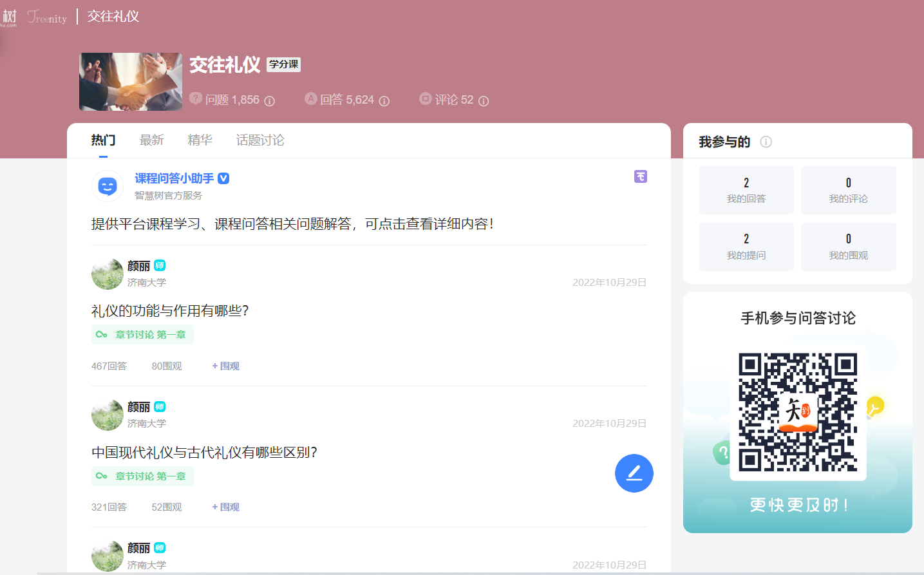This screenshot has width=924, height=575.
Task: Click teacher badge on 礼仪的功能与作用 post author
Action: [160, 265]
